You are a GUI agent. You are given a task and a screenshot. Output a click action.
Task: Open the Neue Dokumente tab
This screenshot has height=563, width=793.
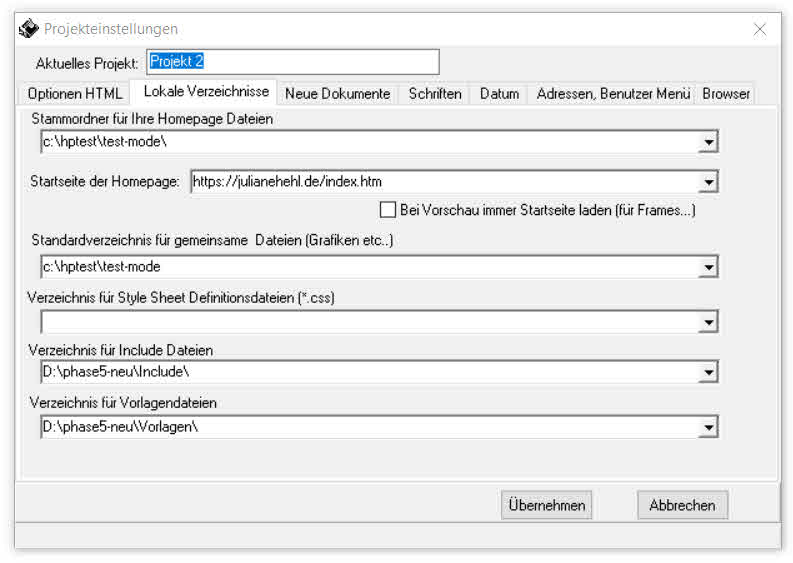tap(337, 94)
